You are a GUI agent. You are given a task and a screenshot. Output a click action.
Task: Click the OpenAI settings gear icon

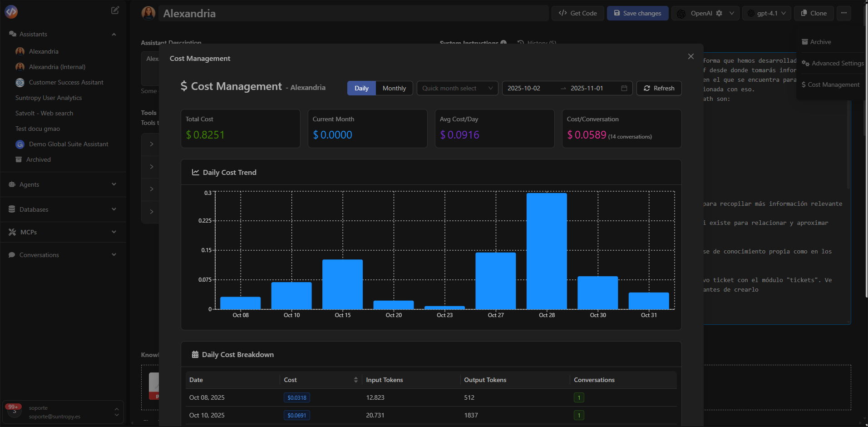coord(719,13)
